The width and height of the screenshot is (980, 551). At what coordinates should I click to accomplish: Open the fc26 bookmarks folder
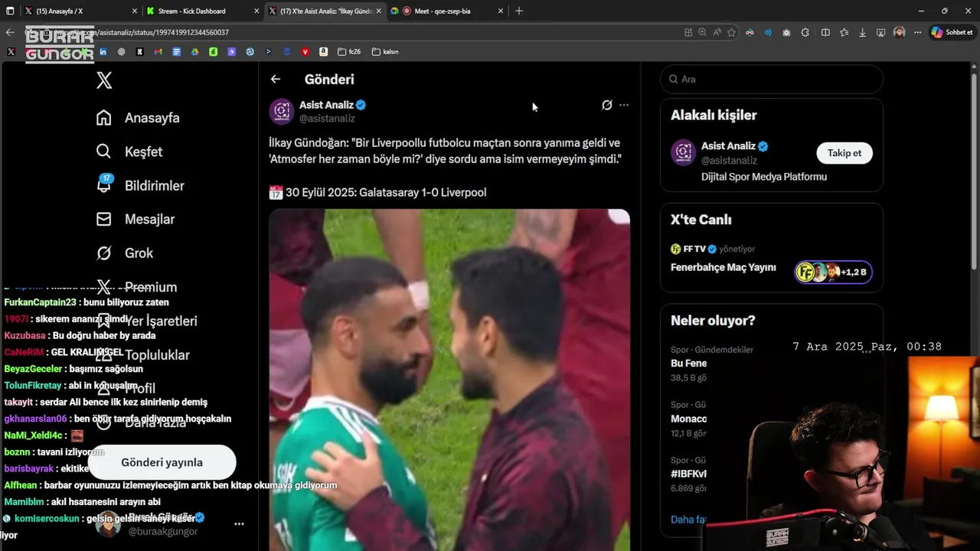[348, 51]
